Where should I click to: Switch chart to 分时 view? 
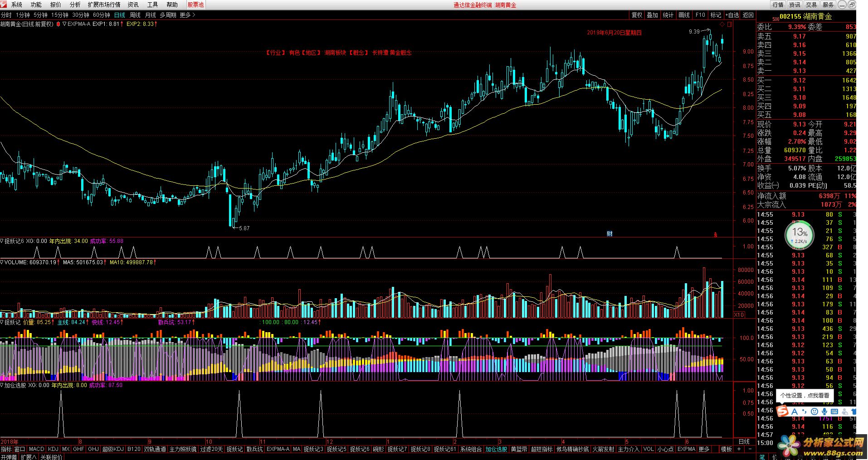6,15
